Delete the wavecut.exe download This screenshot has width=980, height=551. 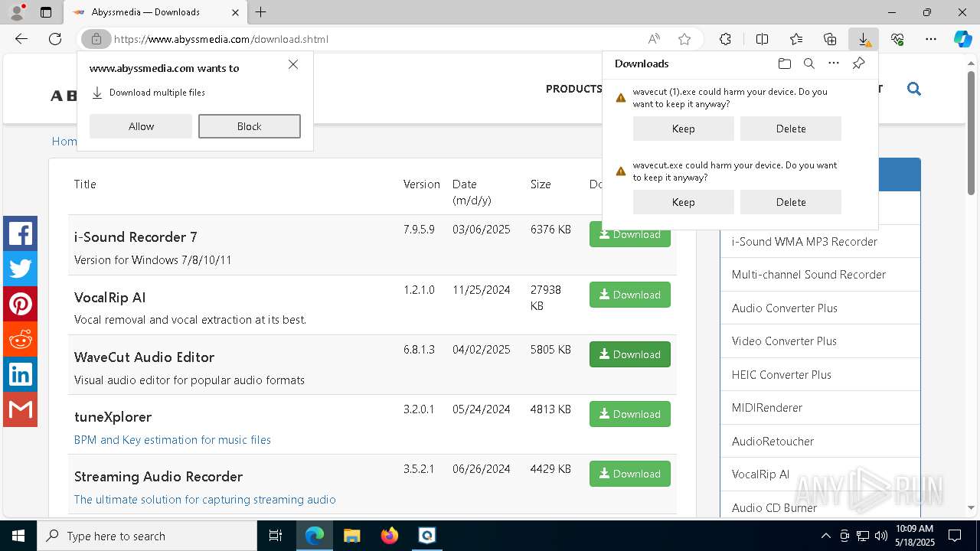coord(791,202)
